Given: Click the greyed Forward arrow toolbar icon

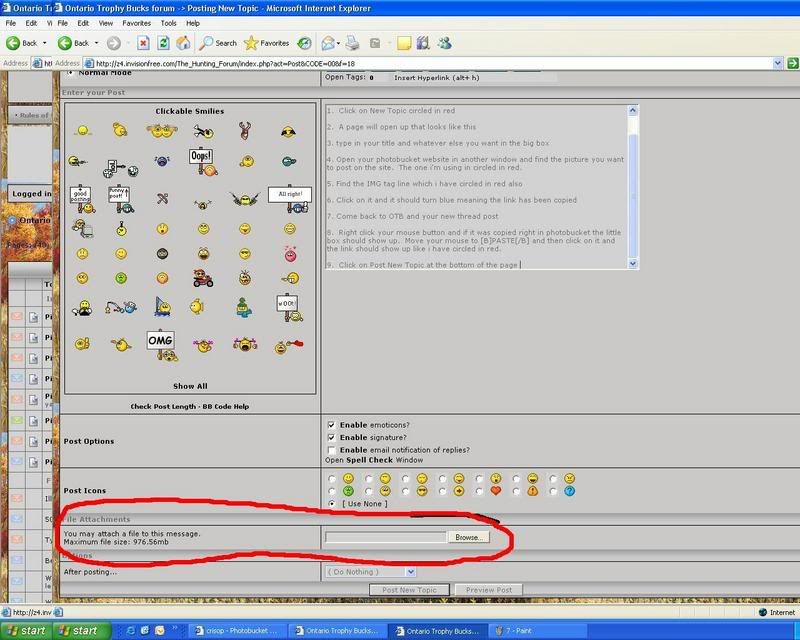Looking at the screenshot, I should [x=113, y=43].
